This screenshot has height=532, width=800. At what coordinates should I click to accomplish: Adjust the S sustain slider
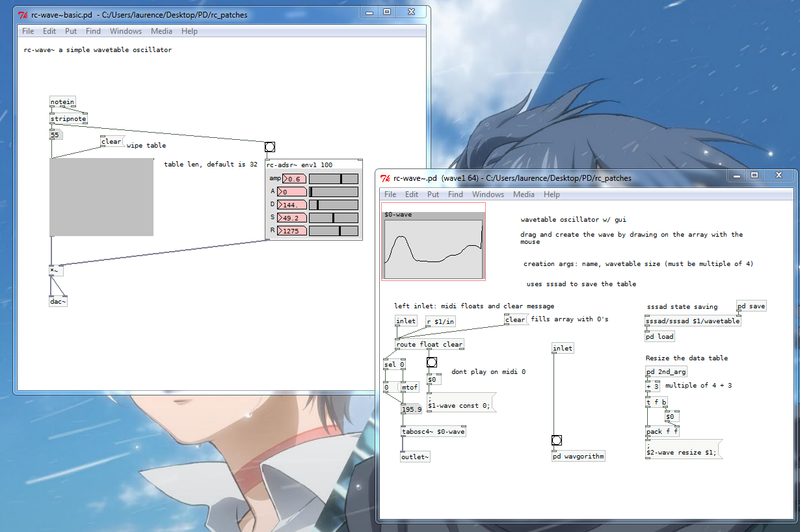(334, 218)
